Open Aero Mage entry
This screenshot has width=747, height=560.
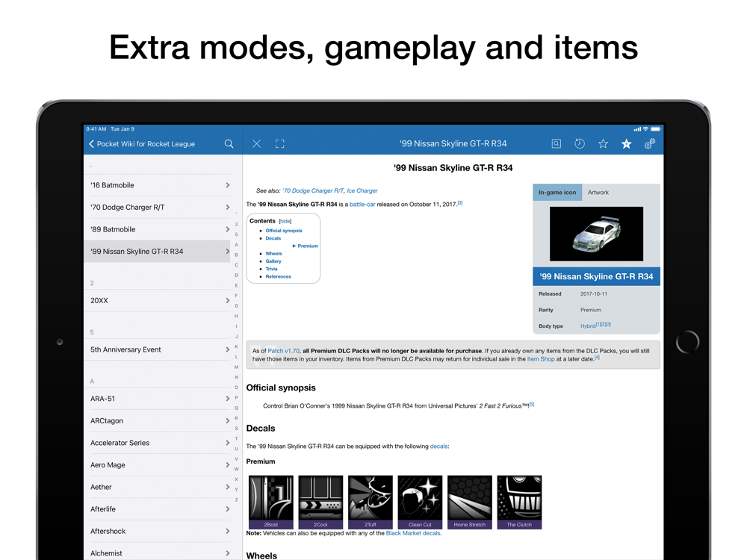pyautogui.click(x=157, y=464)
